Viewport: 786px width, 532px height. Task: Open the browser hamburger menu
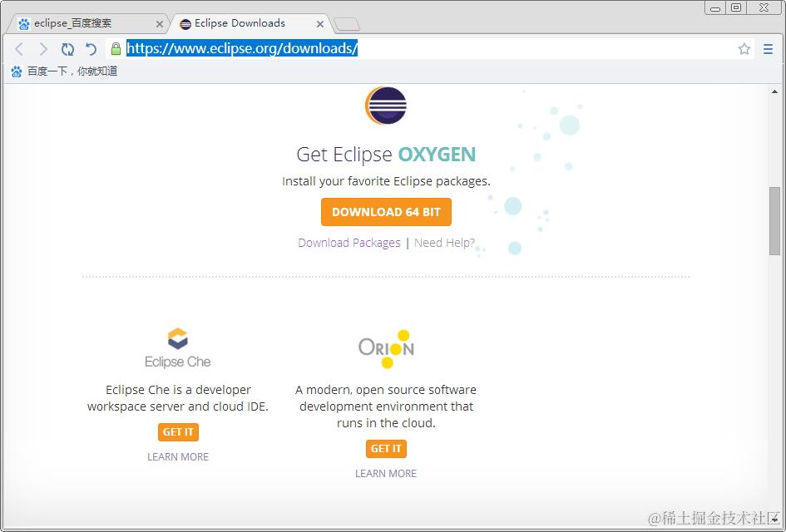(768, 48)
